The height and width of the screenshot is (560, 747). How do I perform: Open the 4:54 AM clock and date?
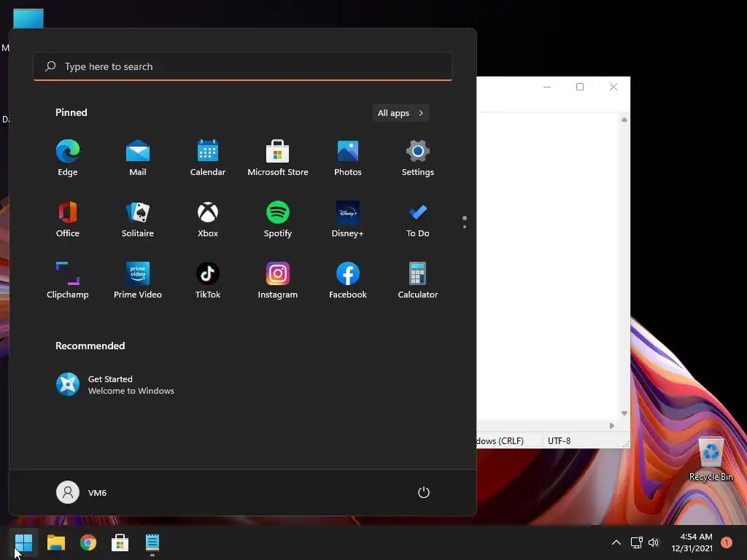coord(692,542)
